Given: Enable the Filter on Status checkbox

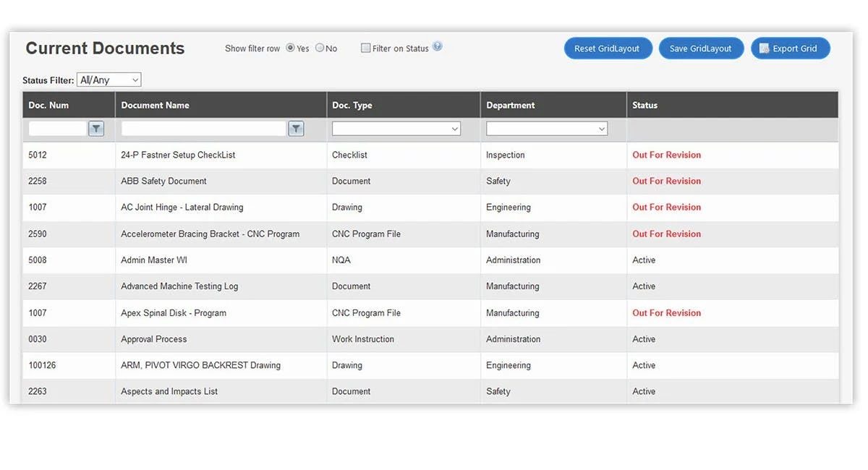Looking at the screenshot, I should 366,48.
